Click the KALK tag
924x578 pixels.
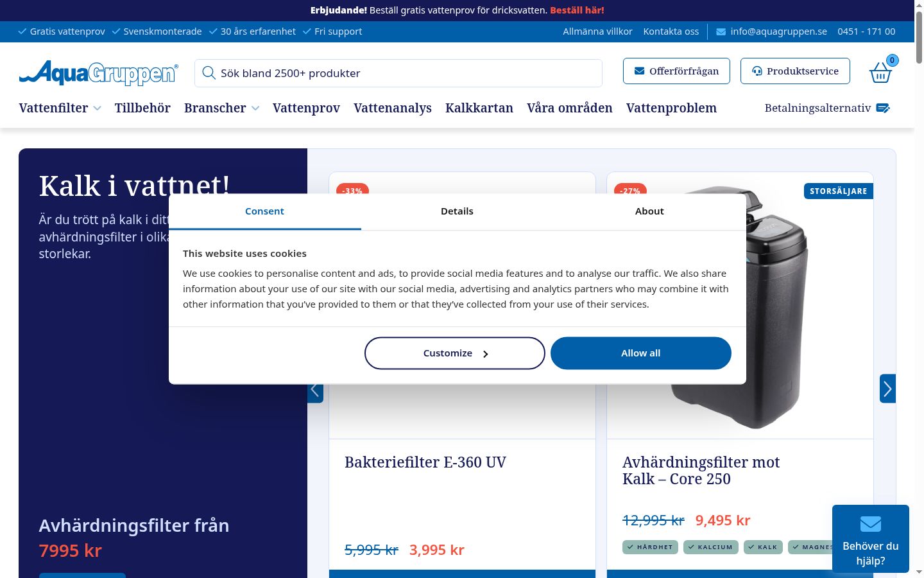763,547
